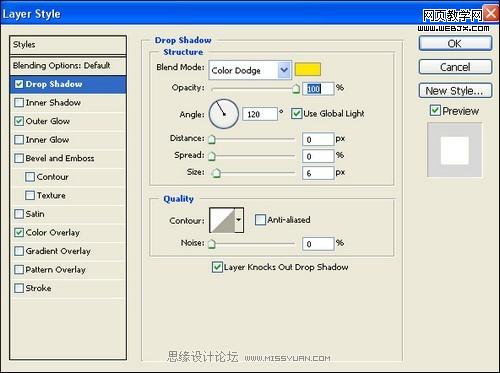
Task: Toggle Layer Knocks Out Drop Shadow
Action: click(x=217, y=267)
